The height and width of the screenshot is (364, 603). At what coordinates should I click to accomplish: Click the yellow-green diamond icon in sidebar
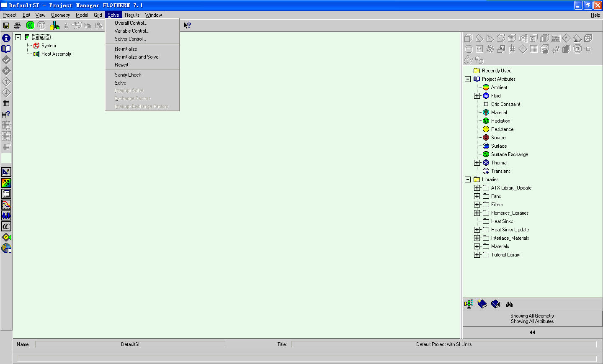(6, 237)
